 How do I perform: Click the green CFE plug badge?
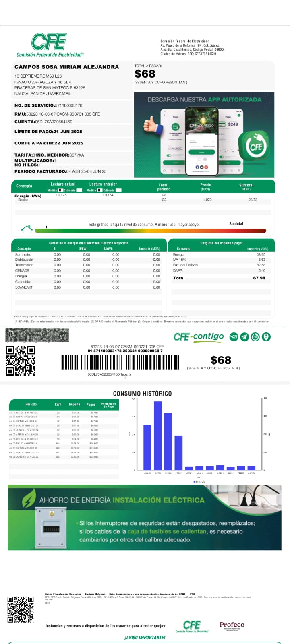(x=255, y=147)
